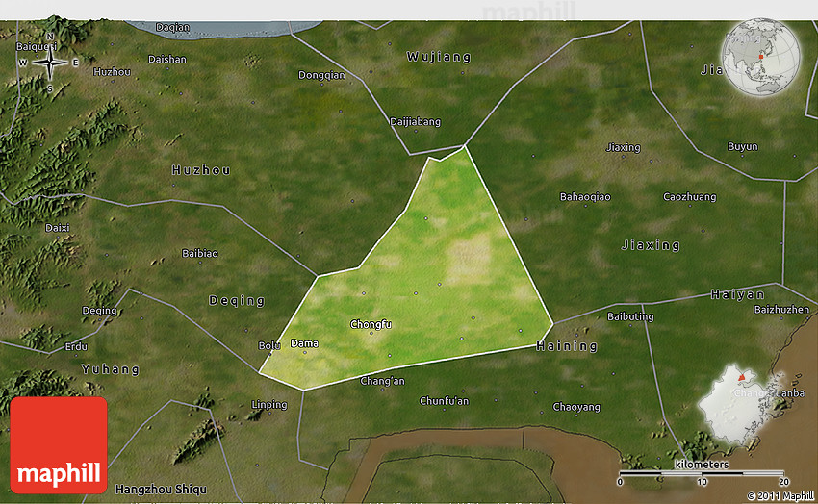
Task: Click the Baibiao town label
Action: pyautogui.click(x=200, y=254)
